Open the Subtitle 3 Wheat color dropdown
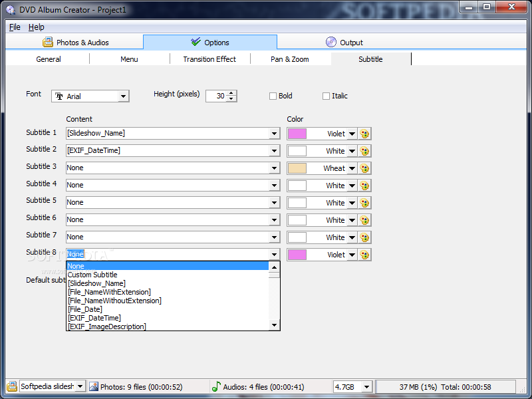Viewport: 532px width, 399px height. [352, 168]
